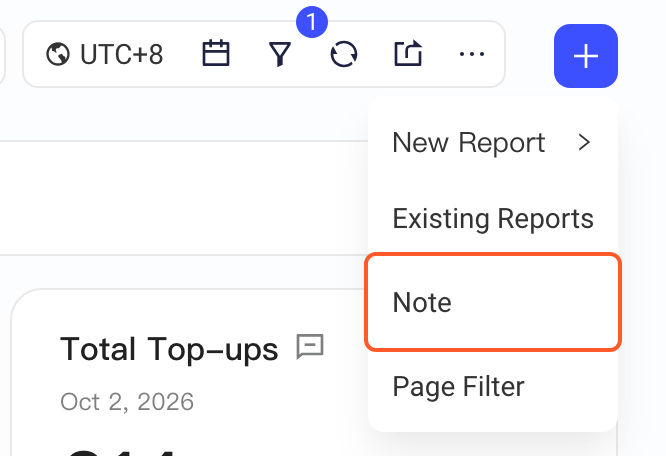Click the refresh data icon
The image size is (666, 456).
(x=344, y=54)
